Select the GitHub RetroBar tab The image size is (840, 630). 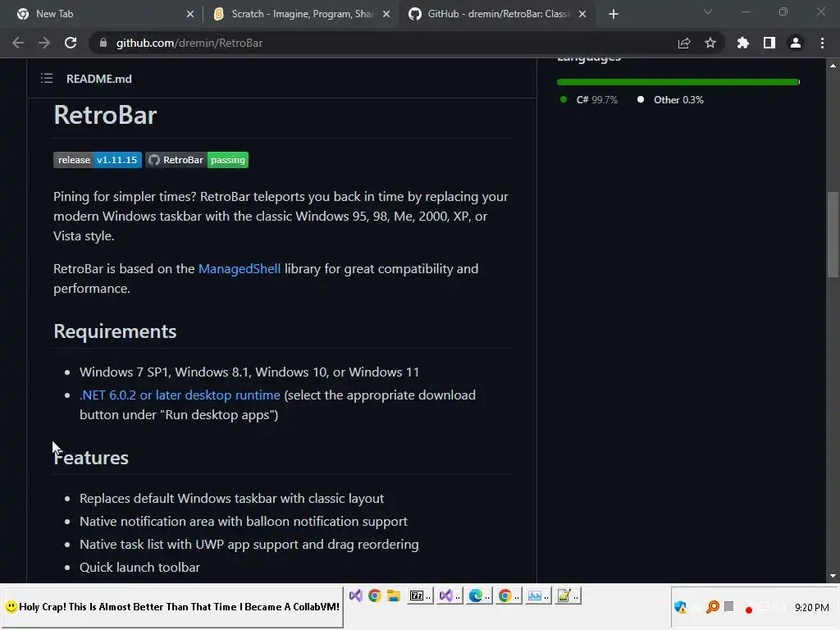pos(496,14)
